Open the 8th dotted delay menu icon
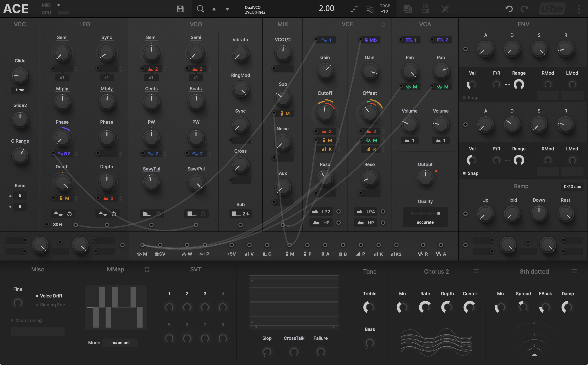The height and width of the screenshot is (365, 588). click(574, 271)
